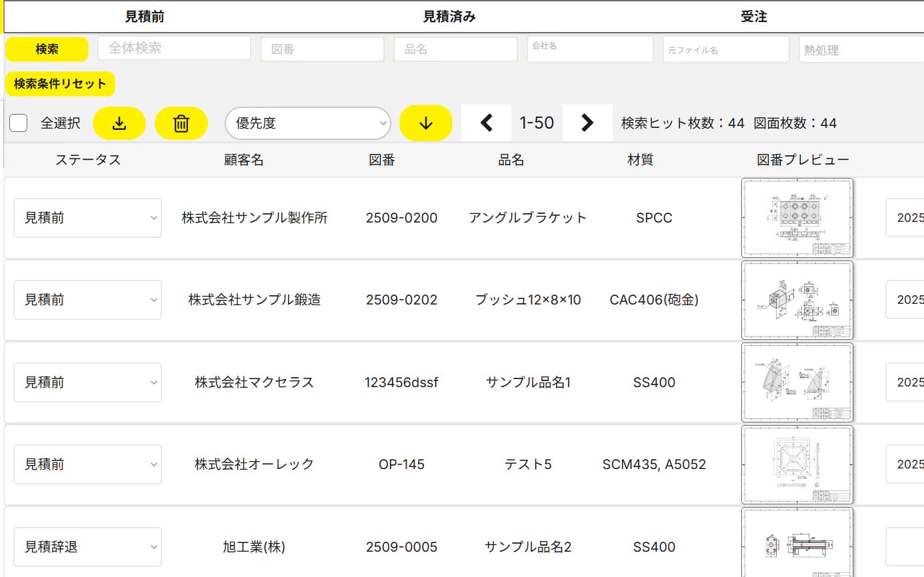Click drawing number 123456dssf

[x=401, y=382]
